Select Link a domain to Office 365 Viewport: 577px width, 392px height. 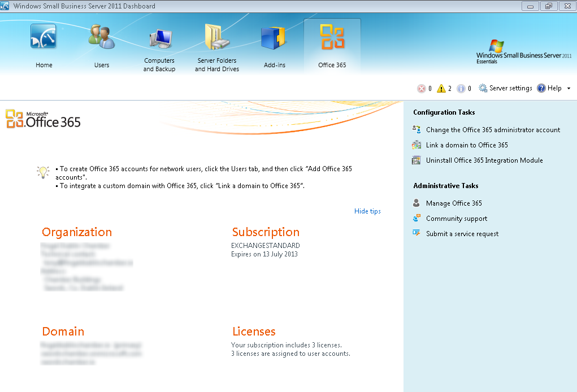[467, 145]
